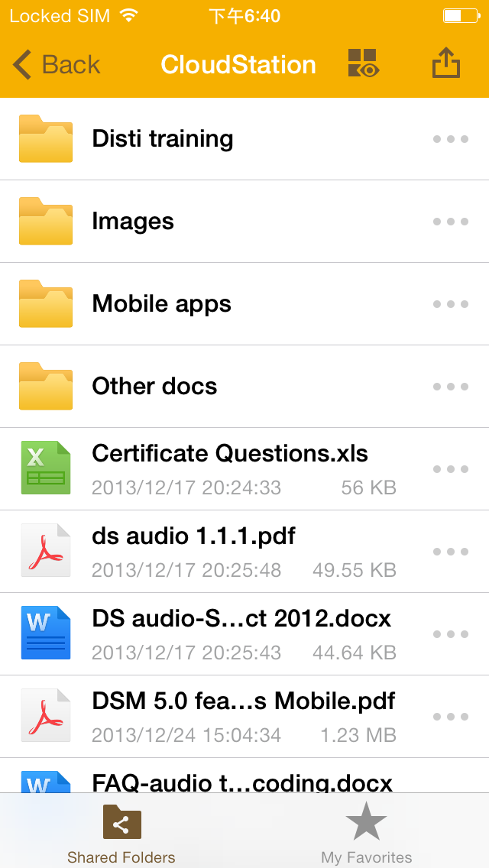Tap the Word icon for FAQ-audio t…coding.docx
The width and height of the screenshot is (489, 868).
pos(46,782)
